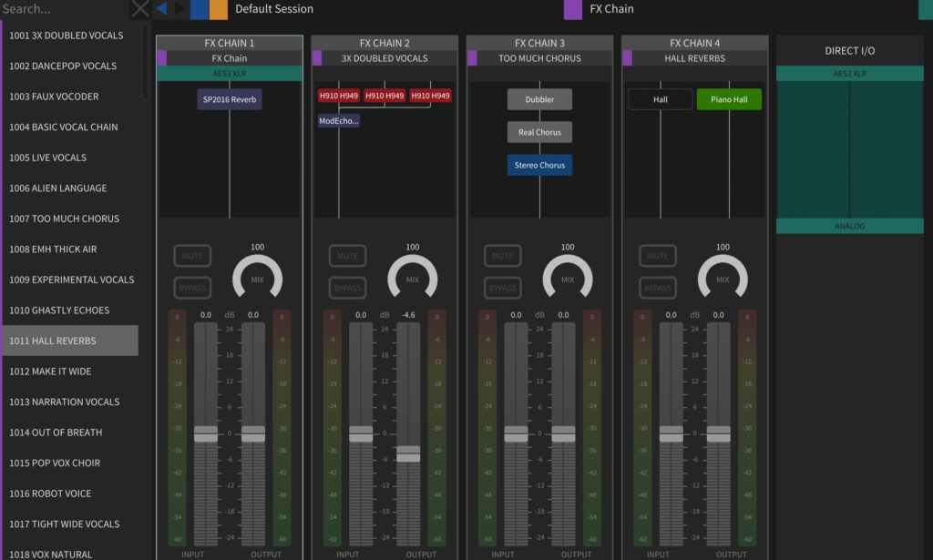The width and height of the screenshot is (933, 560).
Task: Open the green Piano Hall block
Action: point(729,99)
